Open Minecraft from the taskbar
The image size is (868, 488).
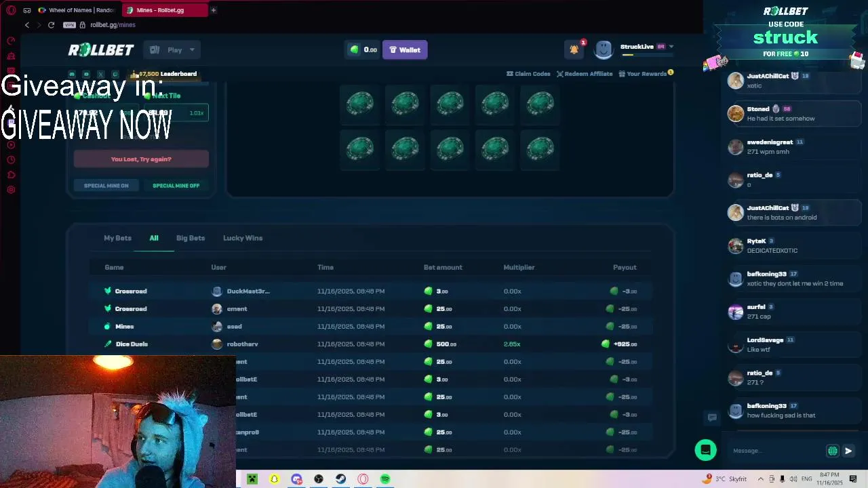point(252,479)
